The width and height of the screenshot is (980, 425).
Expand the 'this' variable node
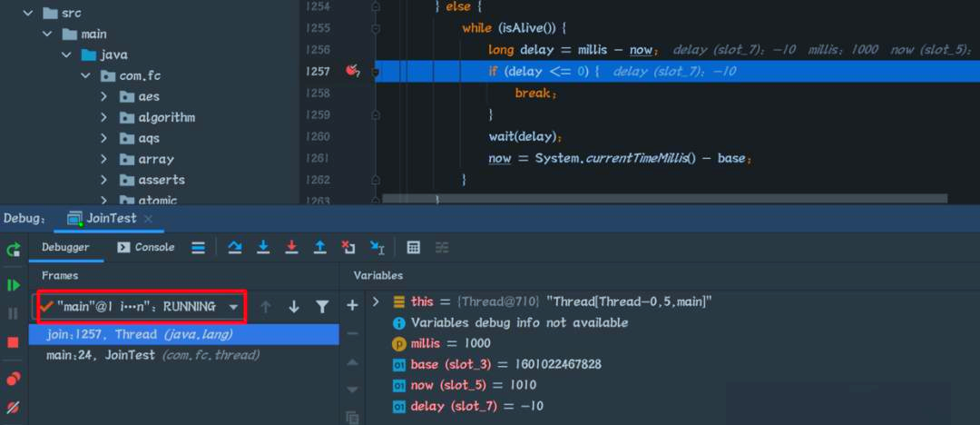(376, 301)
